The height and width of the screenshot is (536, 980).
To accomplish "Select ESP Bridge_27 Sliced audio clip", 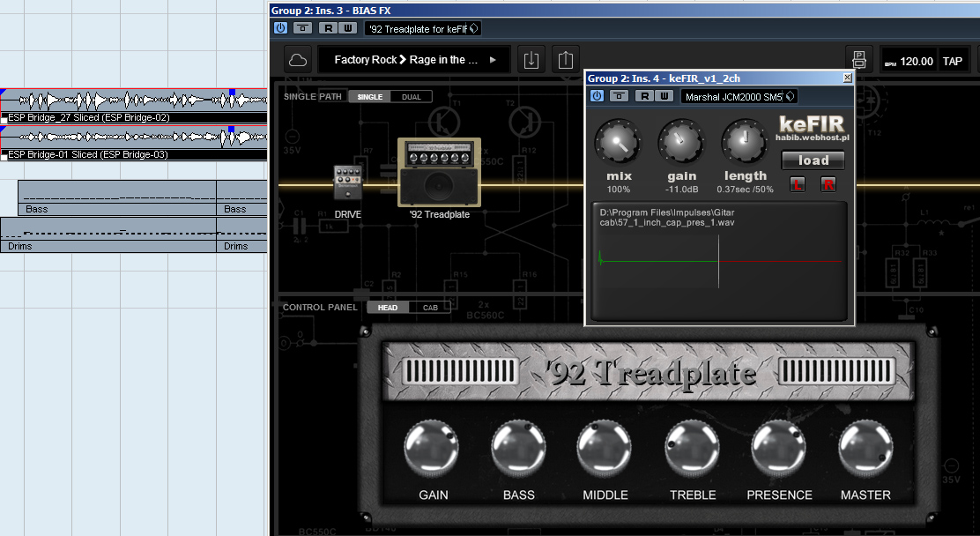I will (x=134, y=107).
